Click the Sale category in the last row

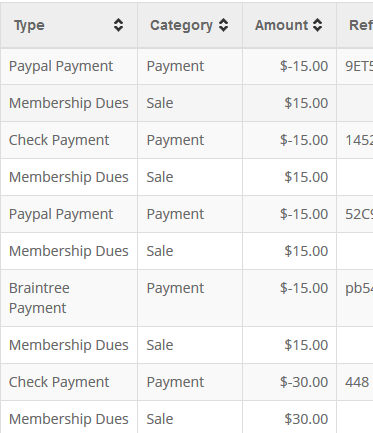click(x=160, y=419)
